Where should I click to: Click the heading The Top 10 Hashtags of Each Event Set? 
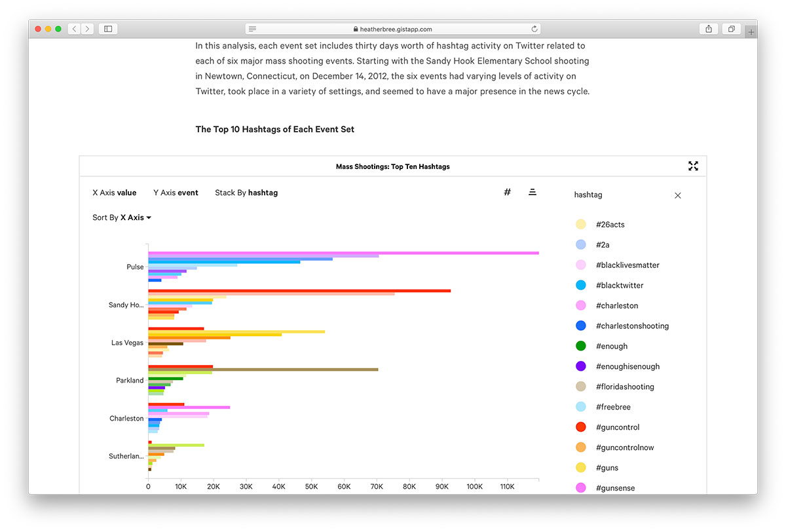coord(275,129)
